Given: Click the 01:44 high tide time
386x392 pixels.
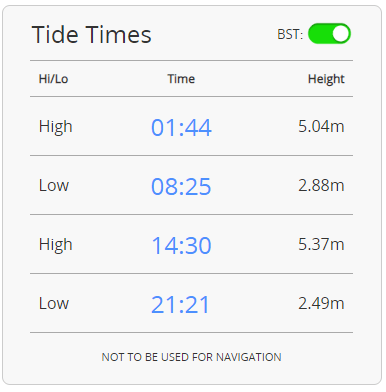Looking at the screenshot, I should pos(181,127).
